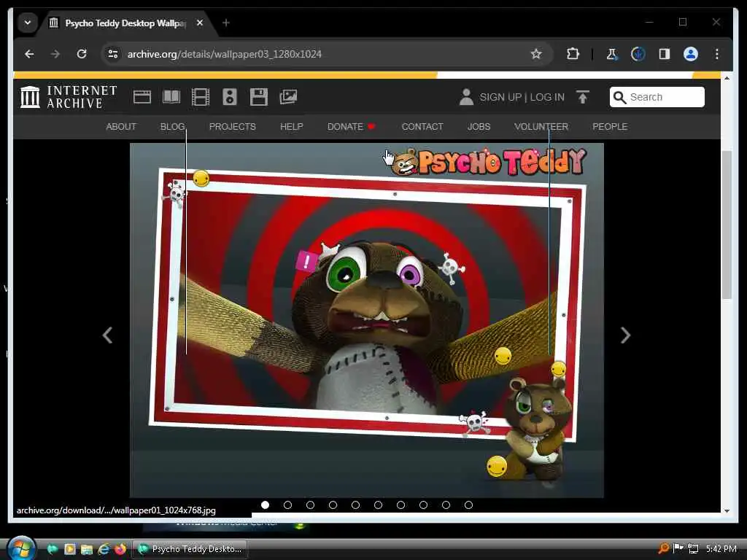
Task: Go back with the browser back arrow
Action: coord(29,54)
